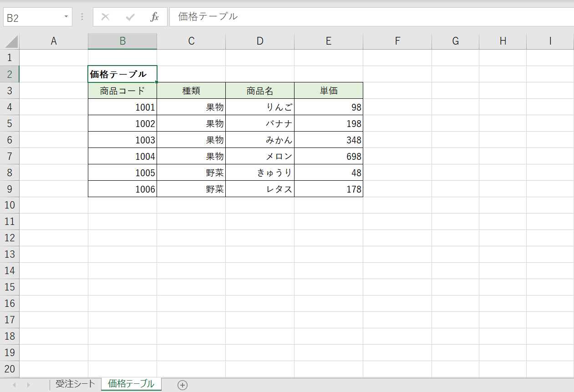Click the Insert Function fx icon

(x=155, y=17)
